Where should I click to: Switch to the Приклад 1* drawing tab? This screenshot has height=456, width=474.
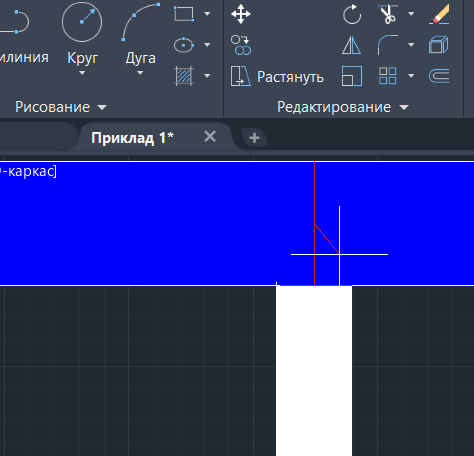point(133,137)
